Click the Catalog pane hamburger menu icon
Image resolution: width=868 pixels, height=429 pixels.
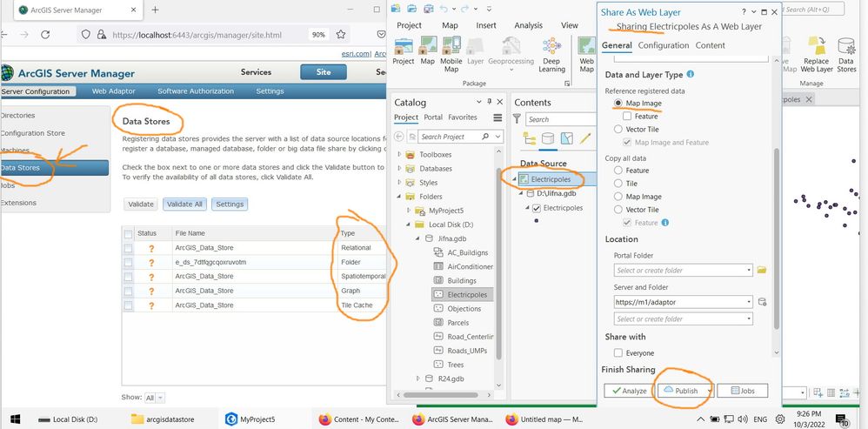tap(497, 117)
